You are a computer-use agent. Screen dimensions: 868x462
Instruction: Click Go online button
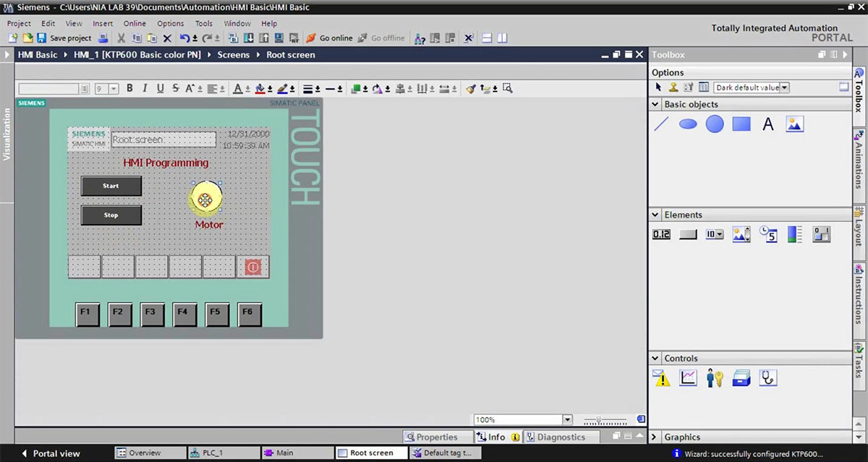tap(330, 38)
